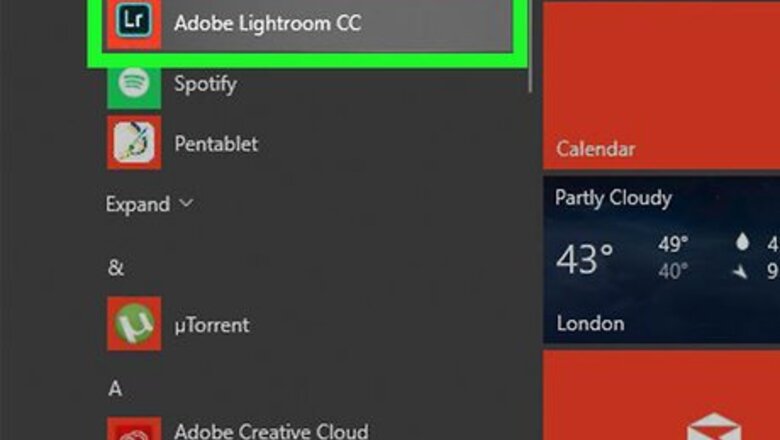Click the Pentablet pen icon
Viewport: 780px width, 440px height.
point(134,143)
